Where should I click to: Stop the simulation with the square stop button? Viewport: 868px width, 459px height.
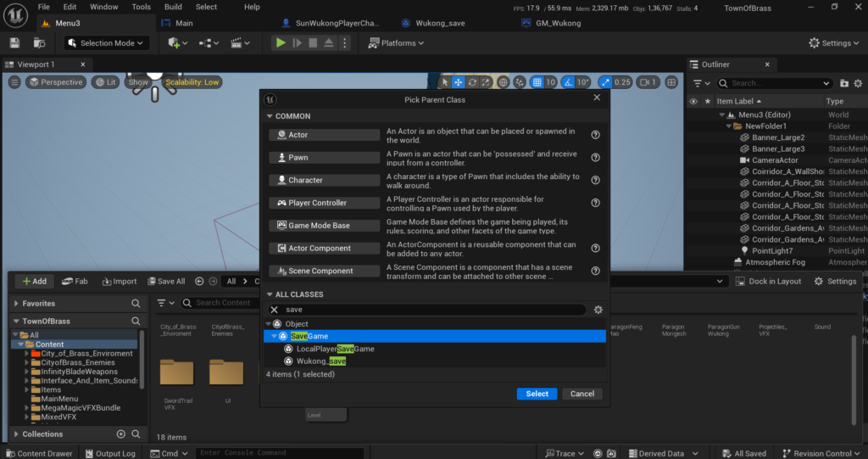[313, 42]
